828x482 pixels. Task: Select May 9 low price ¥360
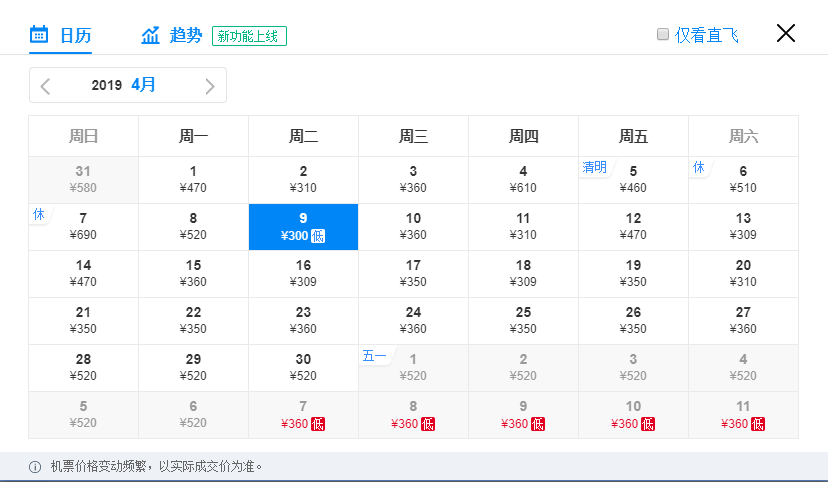coord(523,415)
